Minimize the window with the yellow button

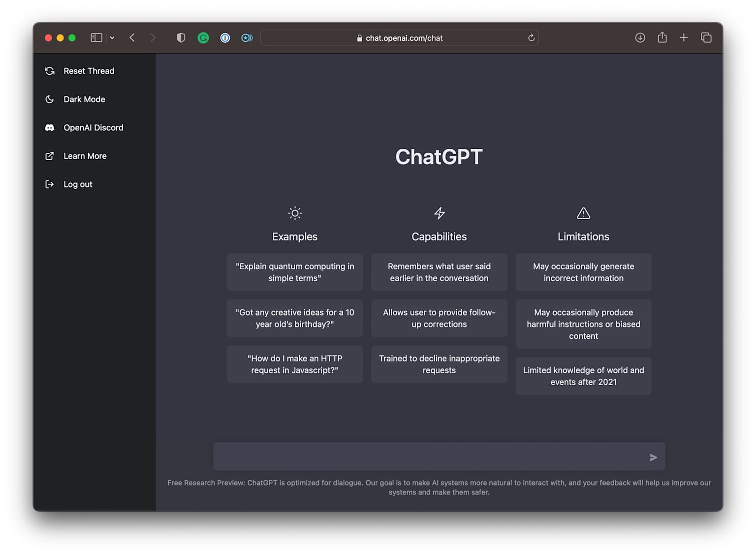point(60,38)
